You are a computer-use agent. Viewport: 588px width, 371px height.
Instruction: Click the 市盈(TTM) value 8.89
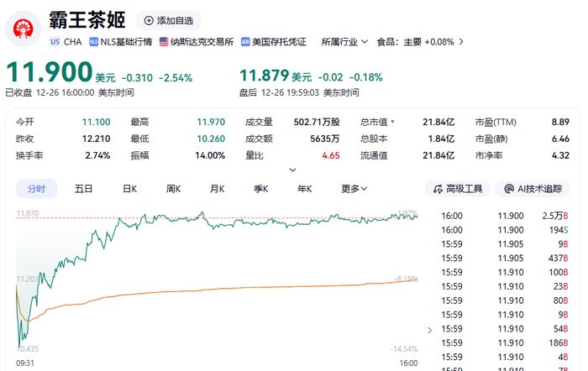pyautogui.click(x=560, y=123)
